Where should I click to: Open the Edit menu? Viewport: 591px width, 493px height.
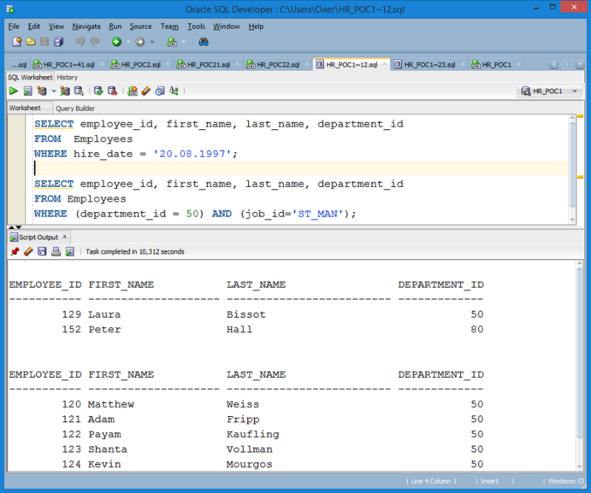34,26
